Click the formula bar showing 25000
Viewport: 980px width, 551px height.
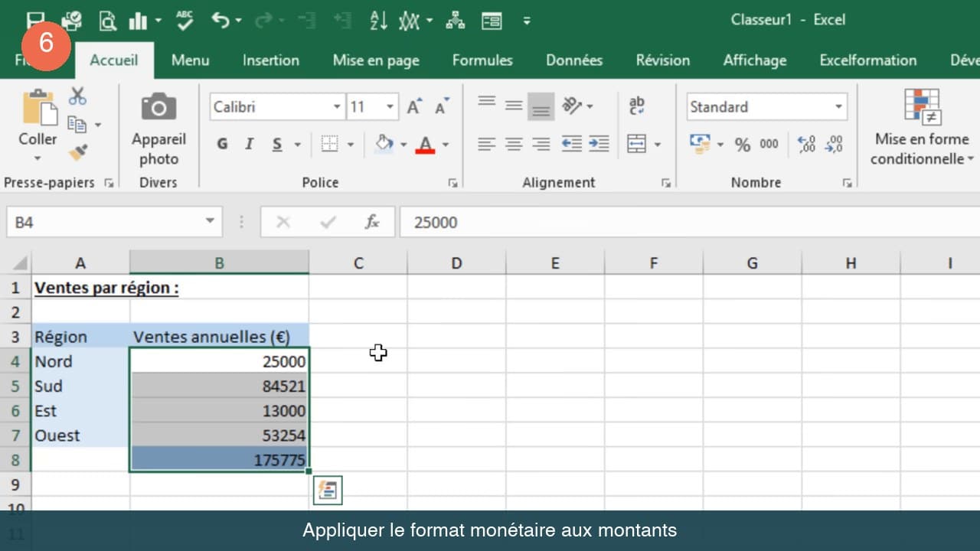[x=689, y=222]
